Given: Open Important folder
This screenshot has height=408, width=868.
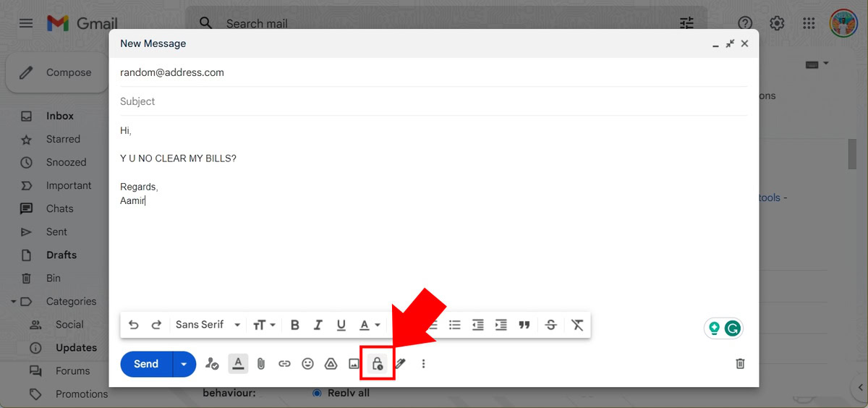Looking at the screenshot, I should click(x=69, y=185).
